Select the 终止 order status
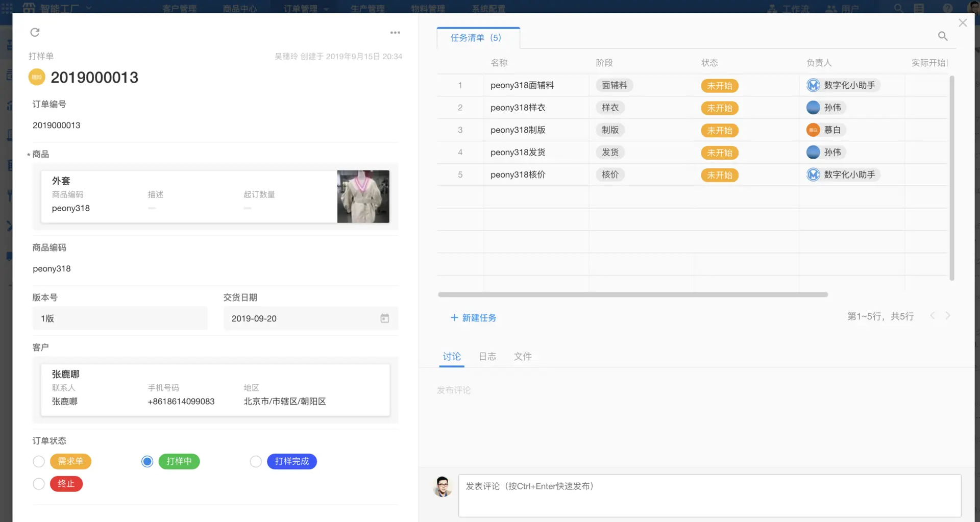 click(39, 484)
